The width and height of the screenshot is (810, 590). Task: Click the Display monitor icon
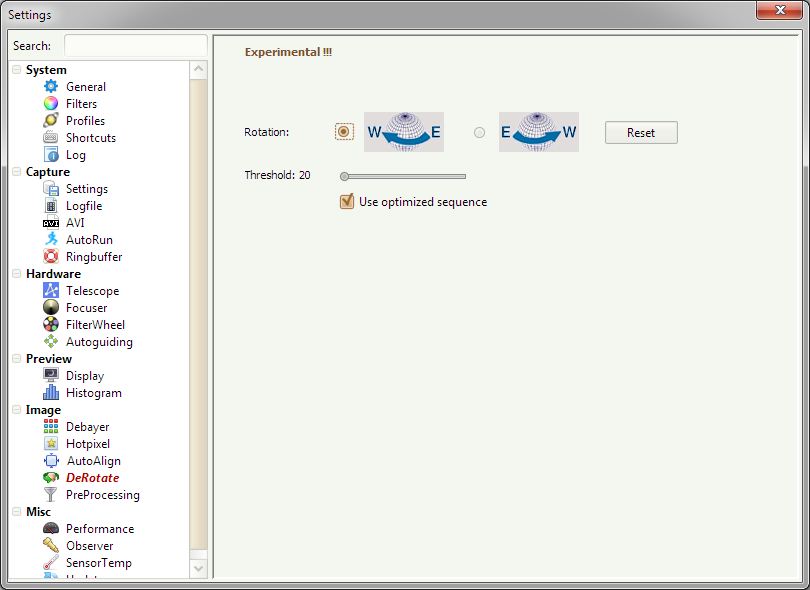point(51,376)
